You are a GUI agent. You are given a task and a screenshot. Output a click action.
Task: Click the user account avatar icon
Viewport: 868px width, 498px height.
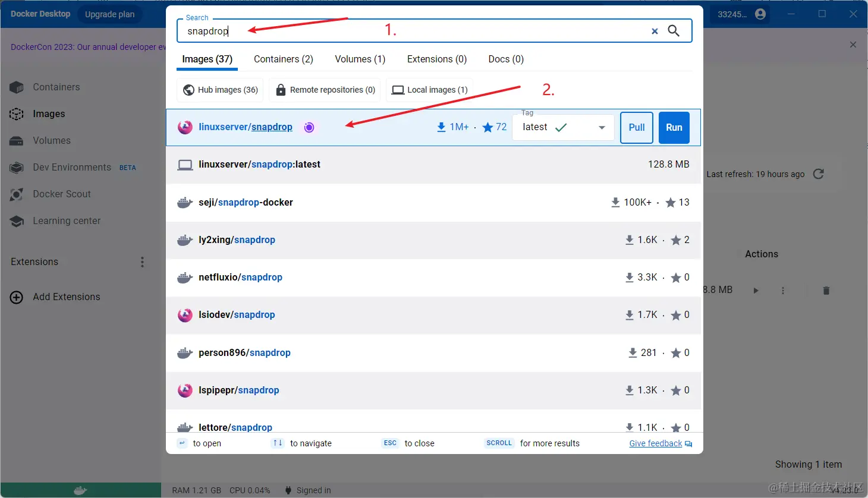click(760, 14)
